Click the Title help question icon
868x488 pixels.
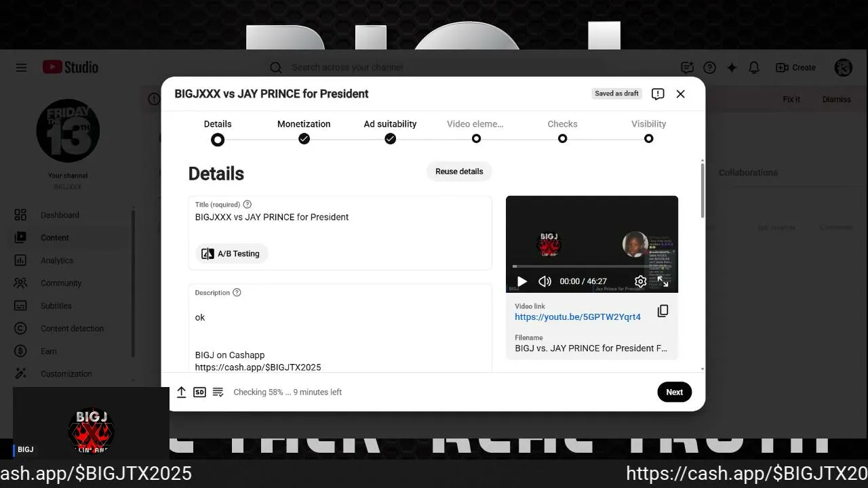pos(248,204)
